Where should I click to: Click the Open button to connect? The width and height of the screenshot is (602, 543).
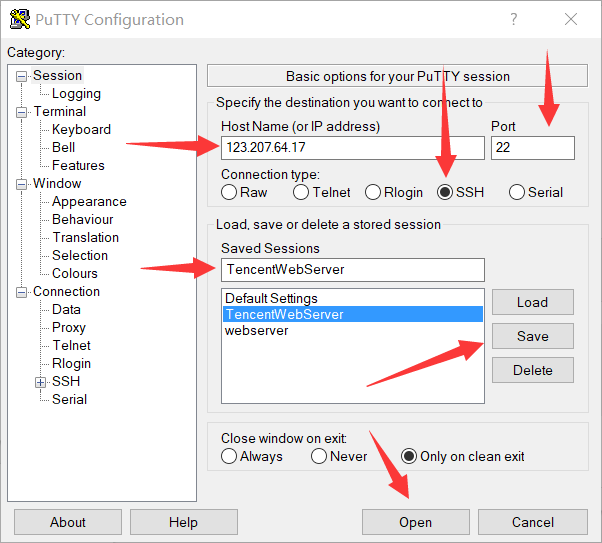415,522
